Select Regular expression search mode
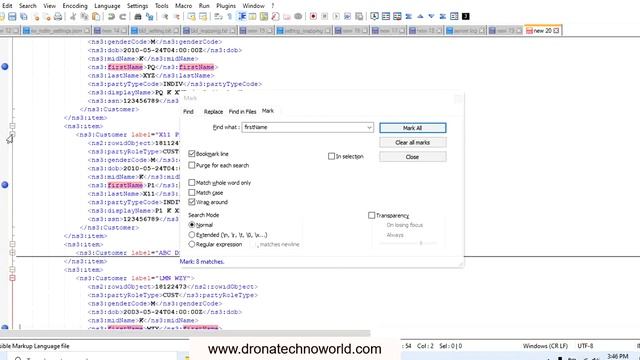 point(191,244)
